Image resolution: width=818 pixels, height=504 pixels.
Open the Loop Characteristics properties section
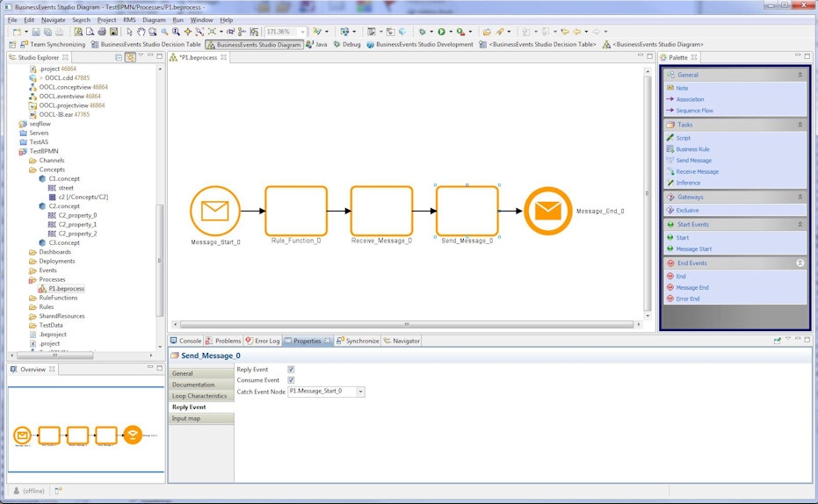200,396
